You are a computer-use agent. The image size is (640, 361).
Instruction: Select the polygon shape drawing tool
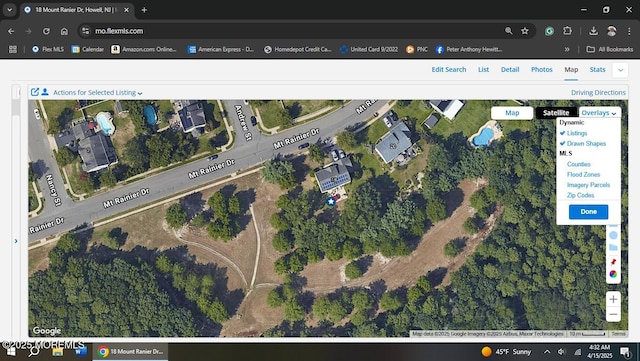point(613,247)
